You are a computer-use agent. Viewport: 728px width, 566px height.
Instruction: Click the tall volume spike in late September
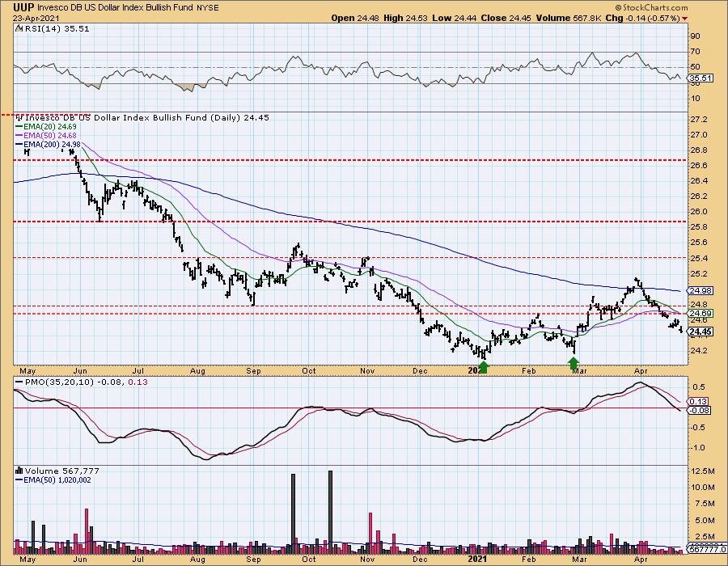click(293, 514)
